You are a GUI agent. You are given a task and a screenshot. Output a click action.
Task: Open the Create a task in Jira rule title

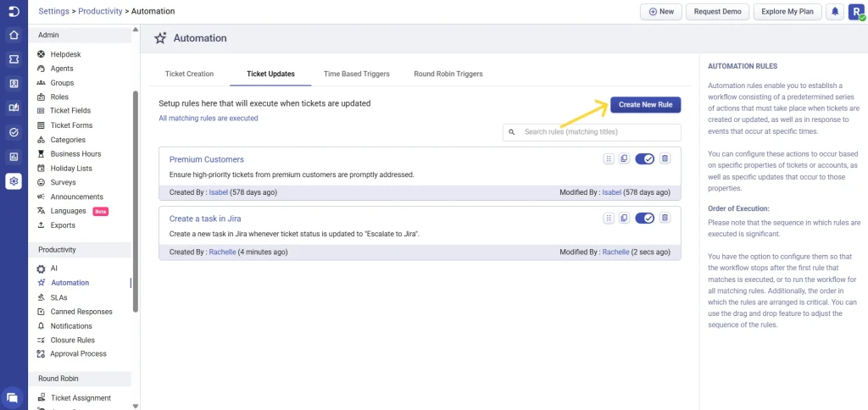pyautogui.click(x=205, y=219)
